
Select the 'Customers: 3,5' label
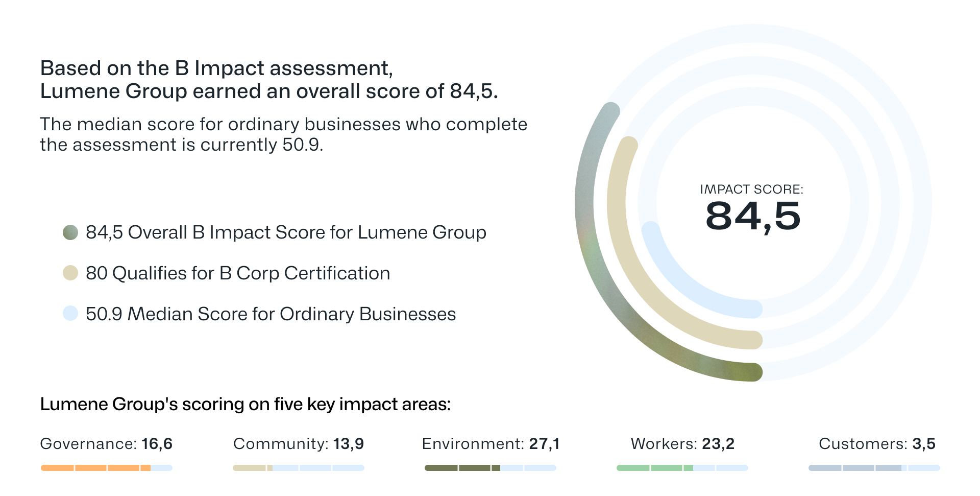point(876,444)
